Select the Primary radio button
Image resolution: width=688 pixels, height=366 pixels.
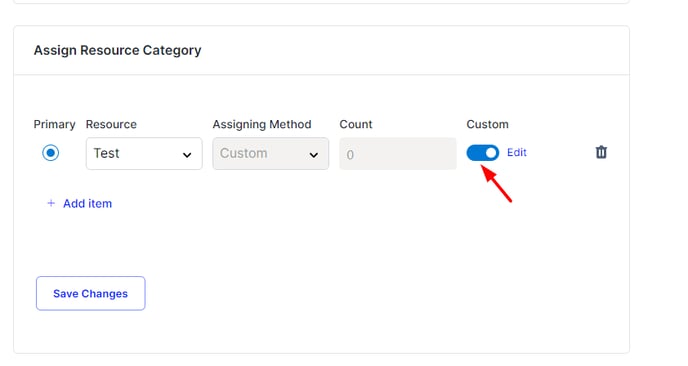50,153
